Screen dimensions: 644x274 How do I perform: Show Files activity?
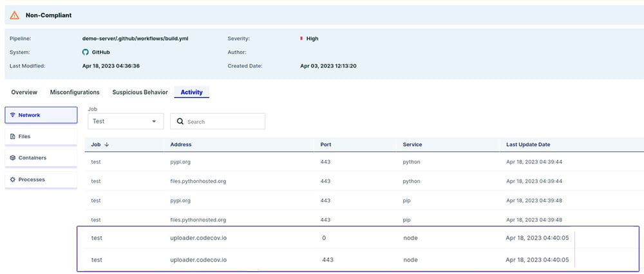click(41, 136)
